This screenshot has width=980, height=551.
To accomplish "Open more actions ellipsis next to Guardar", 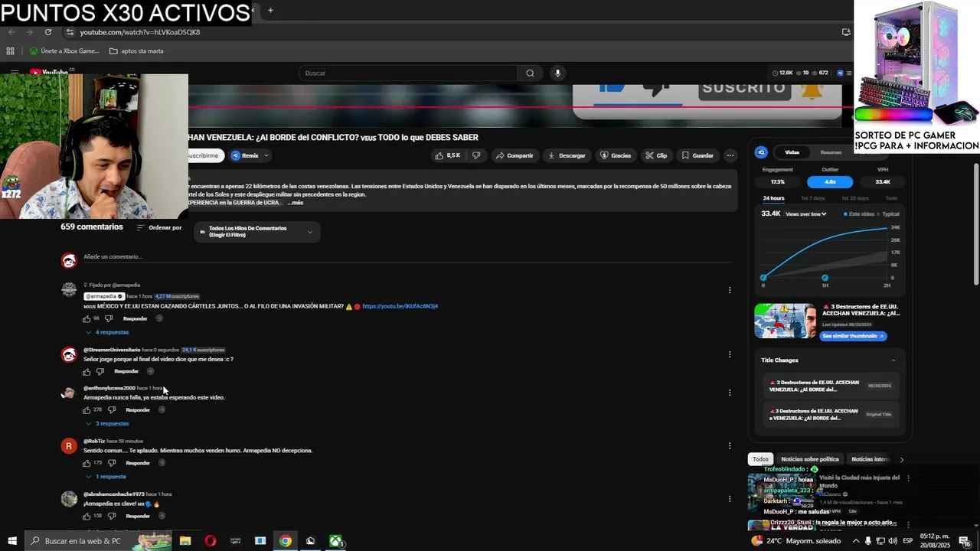I will 730,155.
